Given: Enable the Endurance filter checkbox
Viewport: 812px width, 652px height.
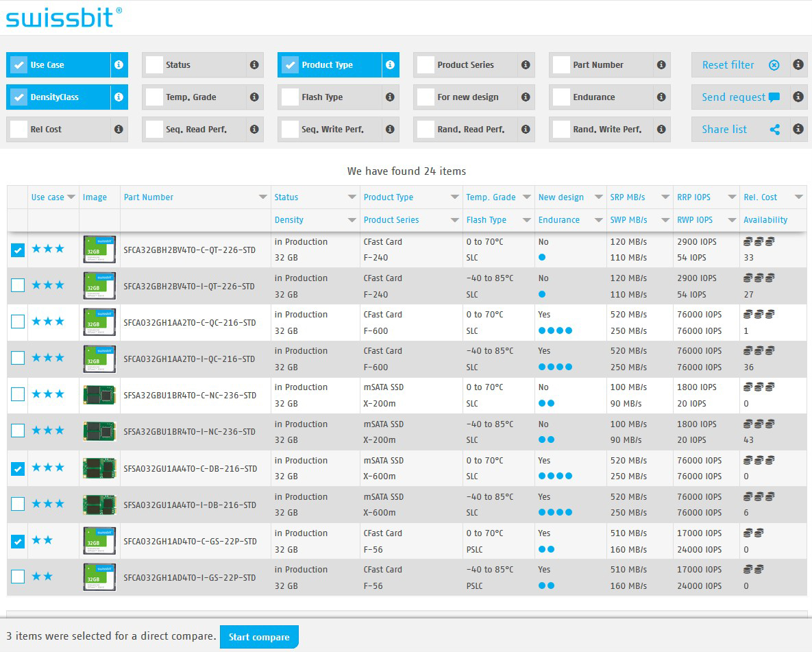Looking at the screenshot, I should pos(561,97).
